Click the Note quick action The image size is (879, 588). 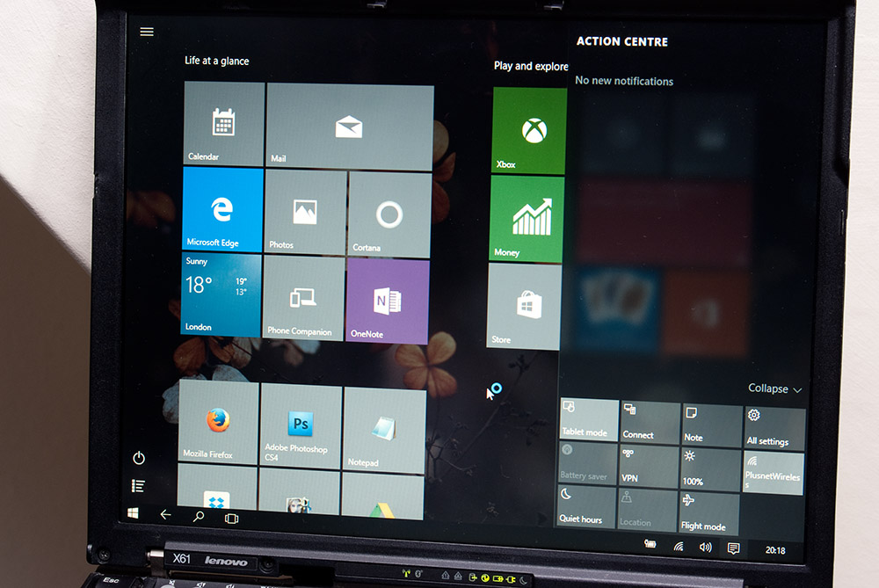coord(712,425)
